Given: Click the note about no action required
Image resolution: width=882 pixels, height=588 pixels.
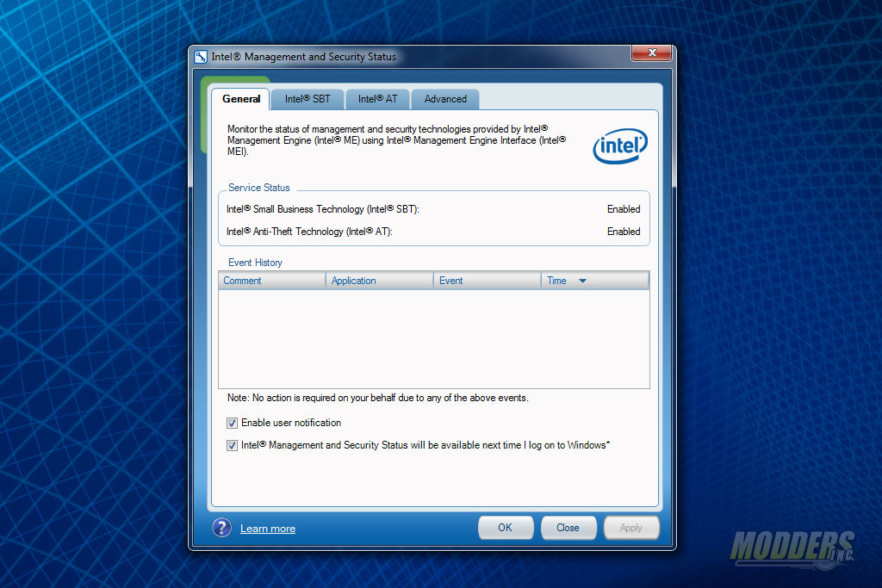Looking at the screenshot, I should point(378,398).
